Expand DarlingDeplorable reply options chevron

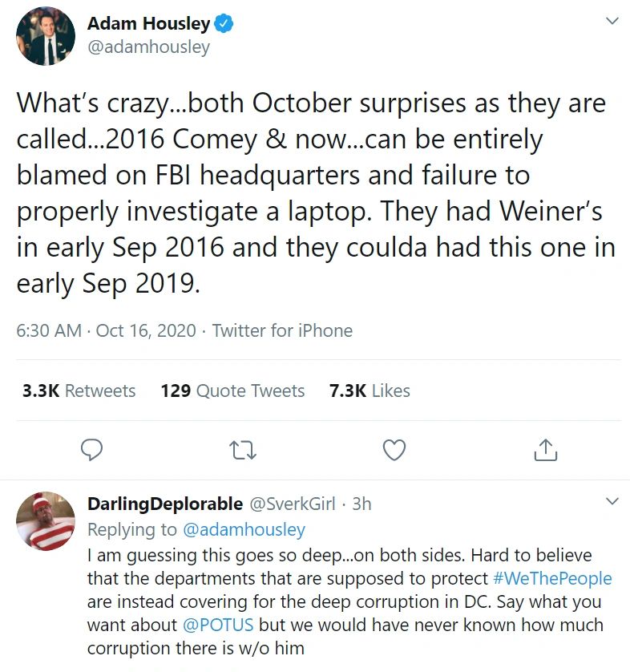[x=612, y=502]
